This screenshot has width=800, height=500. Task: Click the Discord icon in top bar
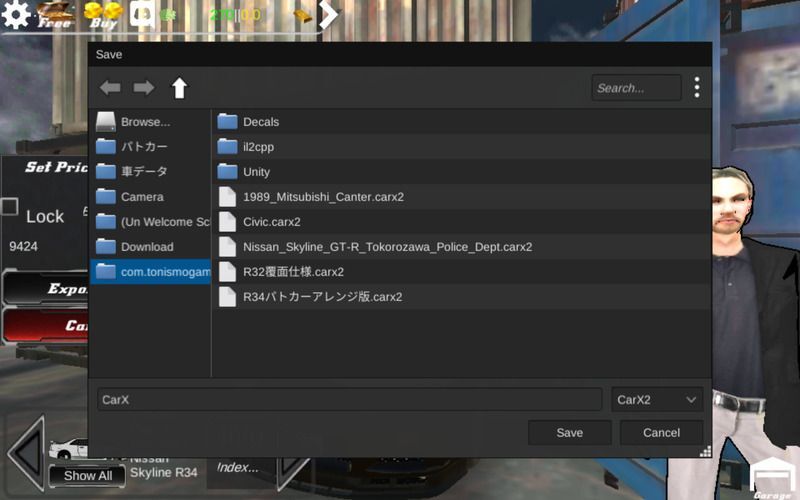(142, 15)
